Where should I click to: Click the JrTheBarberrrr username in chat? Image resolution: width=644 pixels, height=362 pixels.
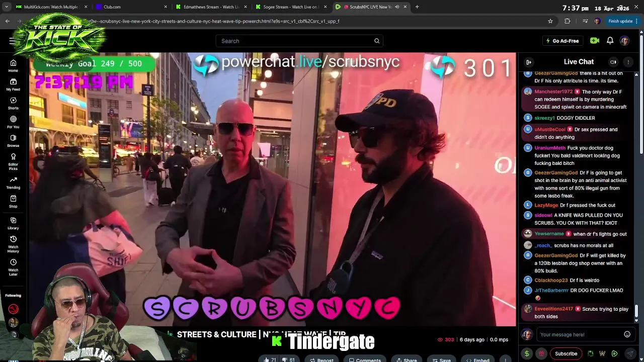pos(551,290)
